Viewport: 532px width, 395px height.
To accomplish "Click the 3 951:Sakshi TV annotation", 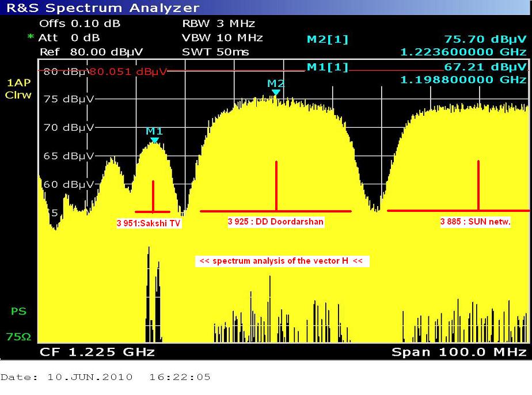I will tap(149, 224).
